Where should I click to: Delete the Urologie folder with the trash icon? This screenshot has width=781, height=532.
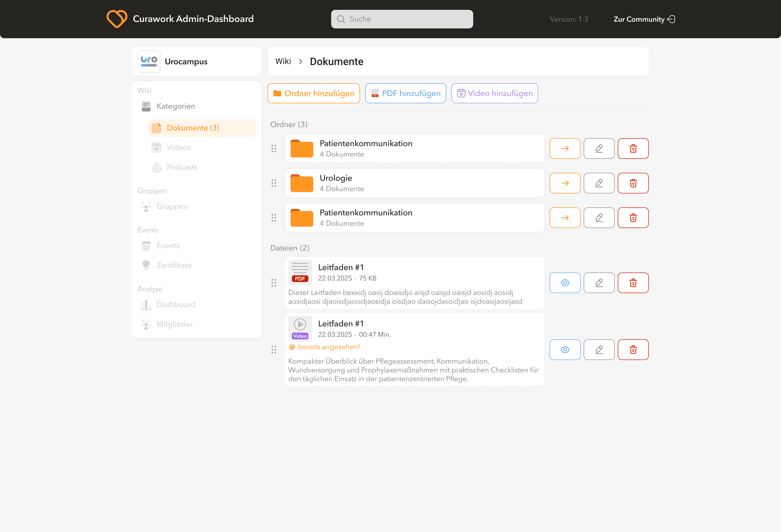click(633, 183)
